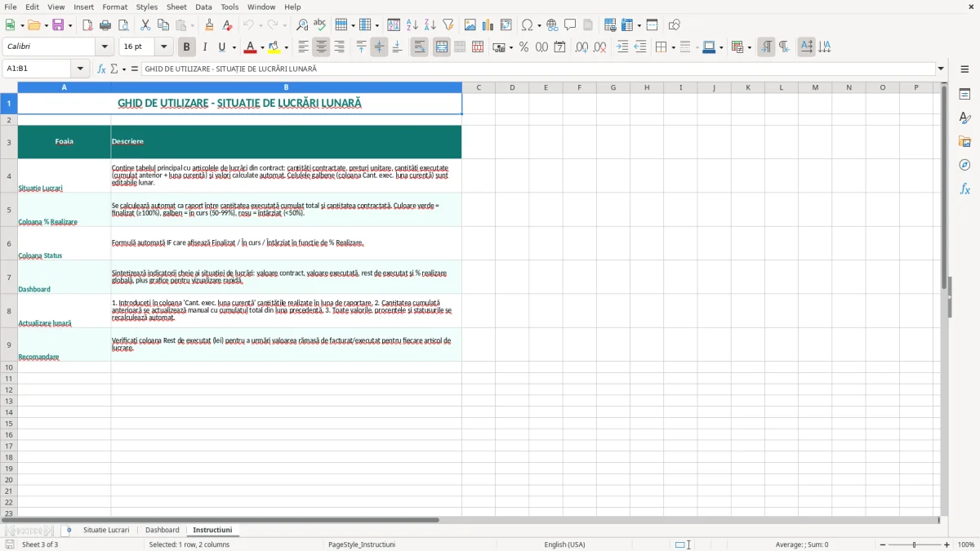Toggle Merge and Center Cells
Screen dimensions: 980x551
442,47
